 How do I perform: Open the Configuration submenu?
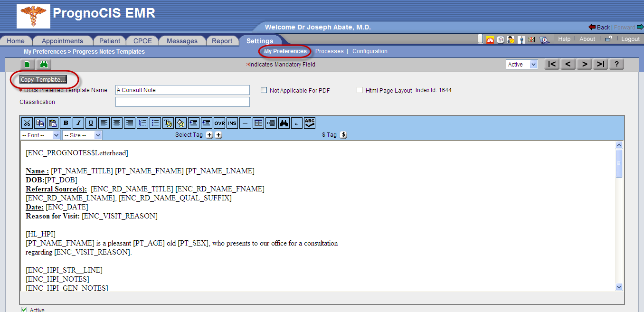(x=370, y=51)
